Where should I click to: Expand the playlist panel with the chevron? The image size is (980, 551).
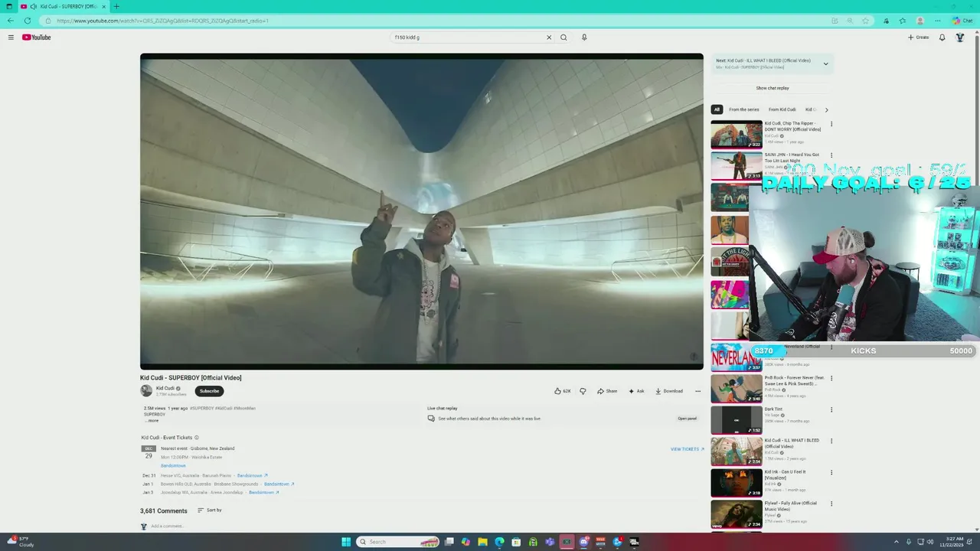click(x=825, y=64)
